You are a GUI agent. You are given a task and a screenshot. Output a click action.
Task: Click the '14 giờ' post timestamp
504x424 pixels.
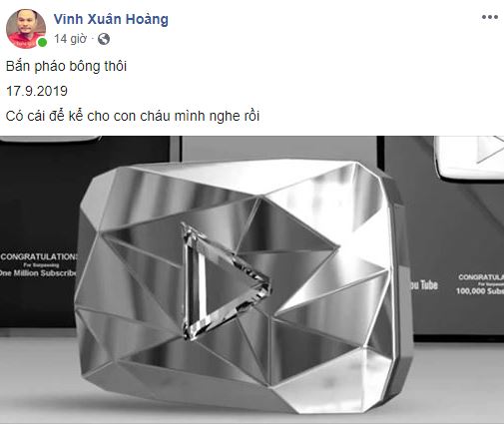click(70, 39)
